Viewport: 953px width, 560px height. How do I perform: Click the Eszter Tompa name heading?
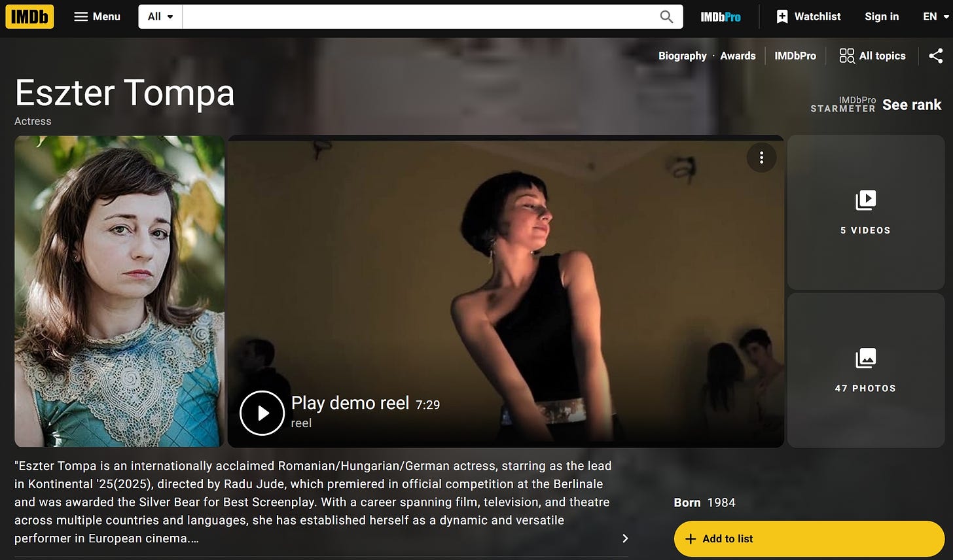tap(124, 92)
